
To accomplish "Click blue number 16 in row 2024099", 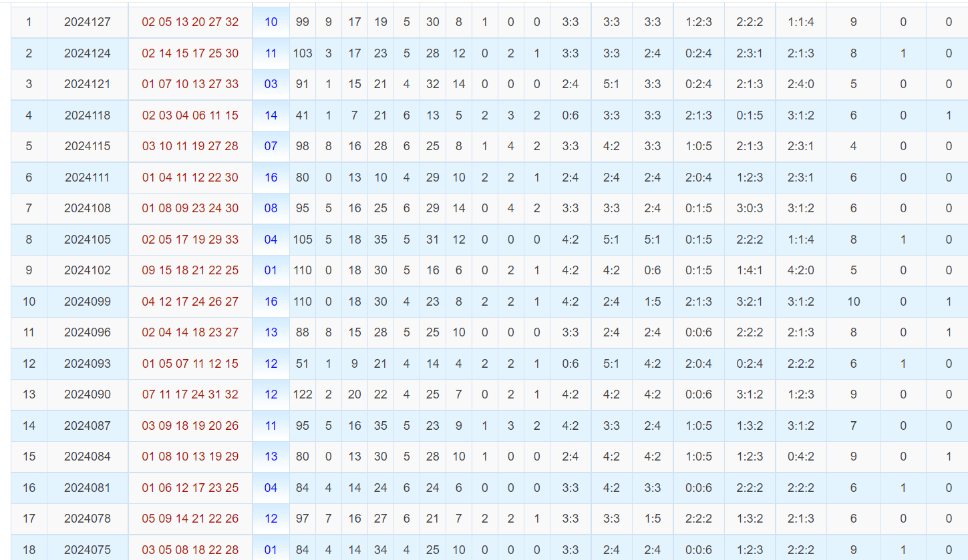I will tap(271, 302).
